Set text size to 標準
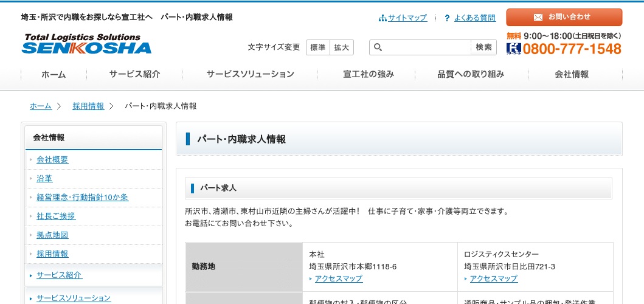The image size is (644, 304). pyautogui.click(x=317, y=47)
